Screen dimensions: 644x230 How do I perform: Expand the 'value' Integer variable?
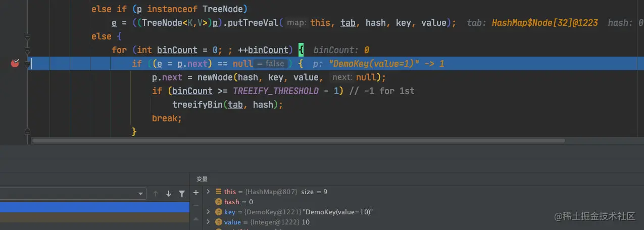208,222
